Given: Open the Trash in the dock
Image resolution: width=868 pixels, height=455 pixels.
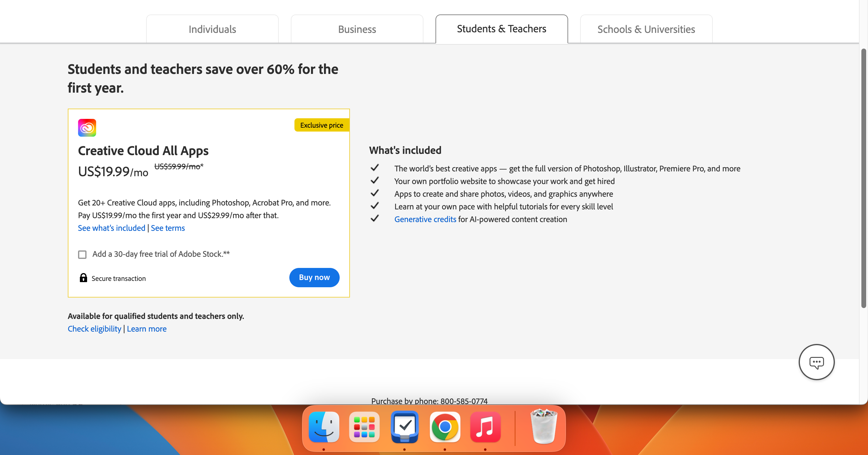Looking at the screenshot, I should (x=543, y=427).
